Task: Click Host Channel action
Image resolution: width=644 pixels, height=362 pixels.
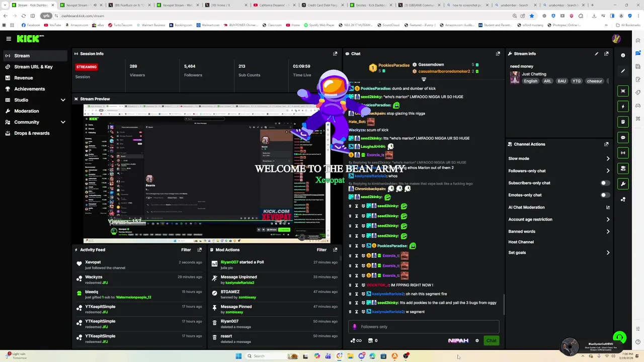Action: click(x=521, y=242)
